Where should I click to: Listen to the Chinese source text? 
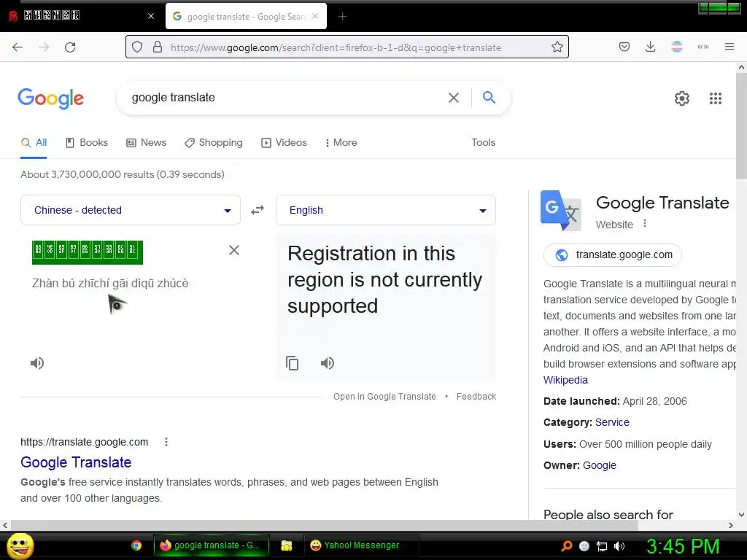[x=37, y=363]
